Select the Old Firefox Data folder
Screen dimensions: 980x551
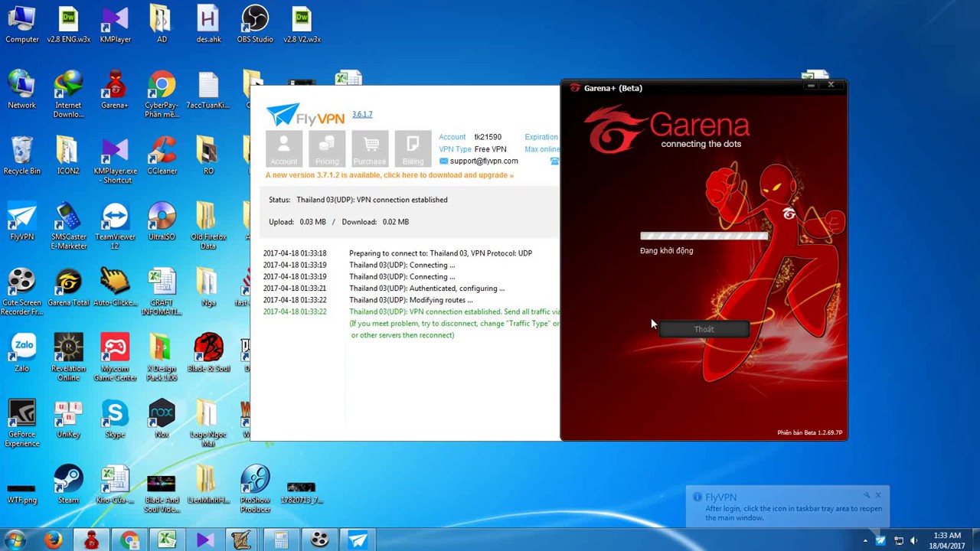coord(208,226)
